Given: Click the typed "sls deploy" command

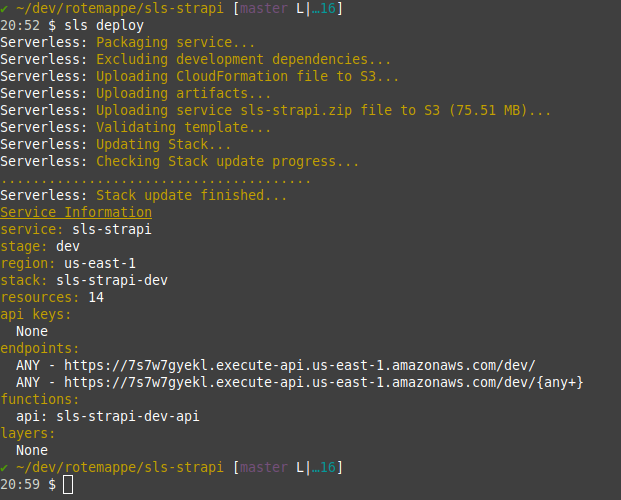Looking at the screenshot, I should (x=103, y=26).
